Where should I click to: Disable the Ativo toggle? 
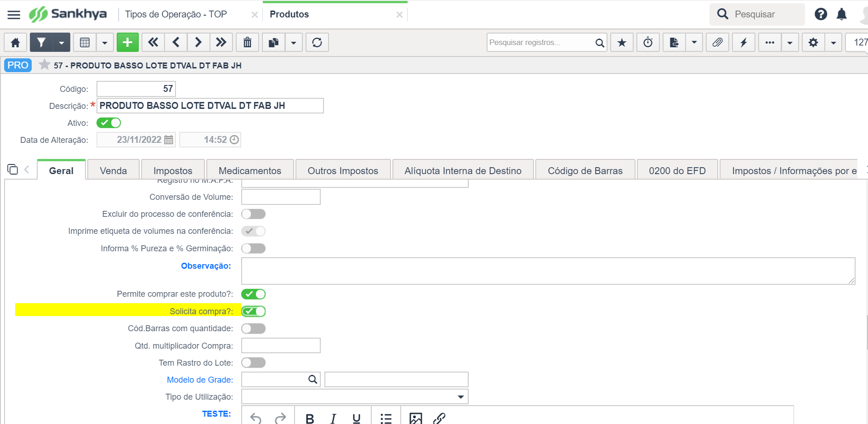coord(108,123)
